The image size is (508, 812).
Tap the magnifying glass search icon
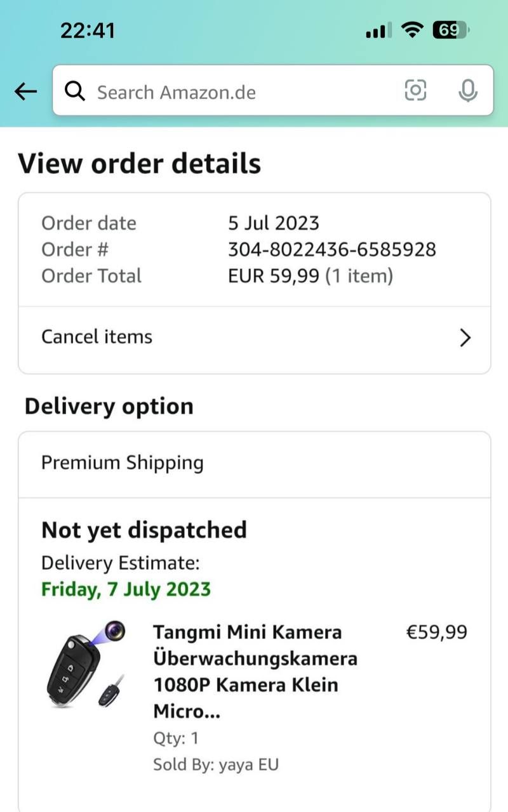click(x=75, y=92)
